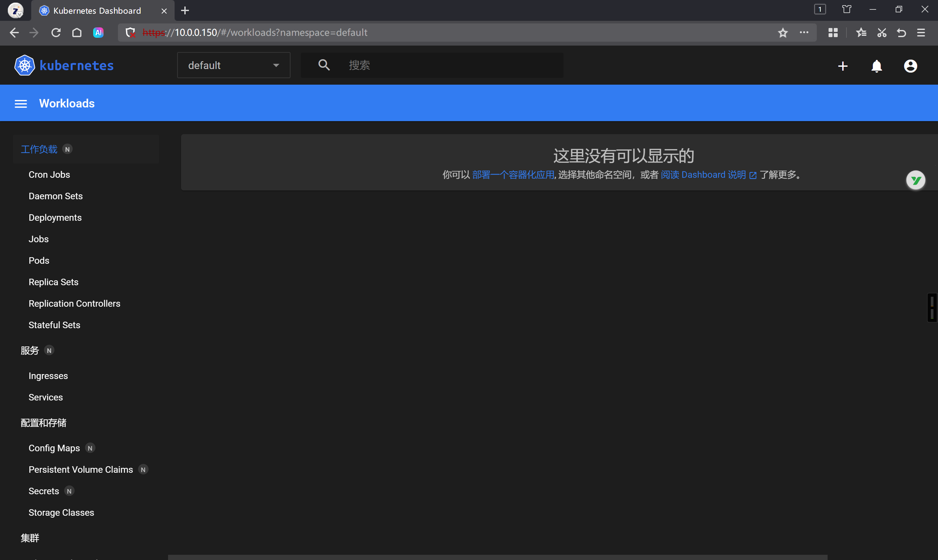Open the browser main hamburger menu

pyautogui.click(x=921, y=33)
